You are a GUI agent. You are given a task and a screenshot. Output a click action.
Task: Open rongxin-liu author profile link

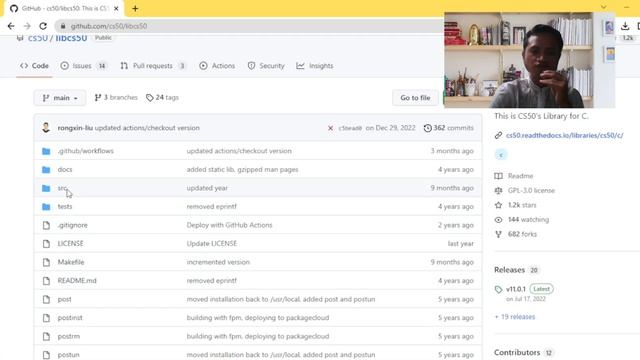point(75,128)
